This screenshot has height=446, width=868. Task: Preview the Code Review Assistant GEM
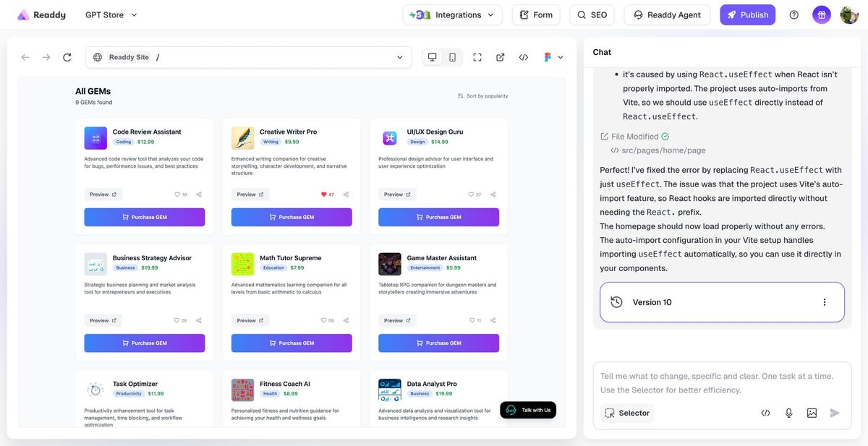coord(103,194)
